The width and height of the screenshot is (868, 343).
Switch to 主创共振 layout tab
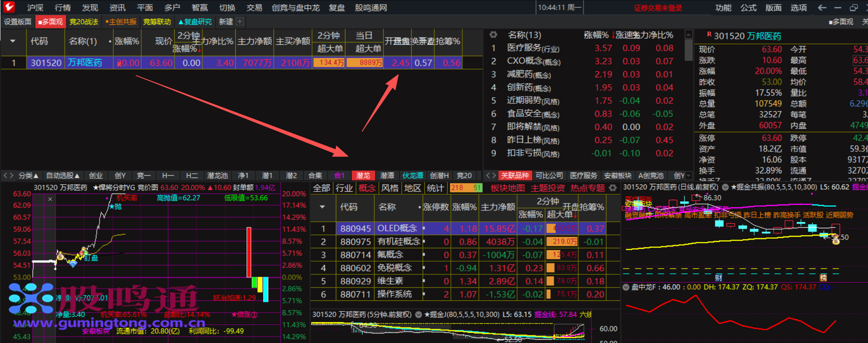tap(121, 21)
